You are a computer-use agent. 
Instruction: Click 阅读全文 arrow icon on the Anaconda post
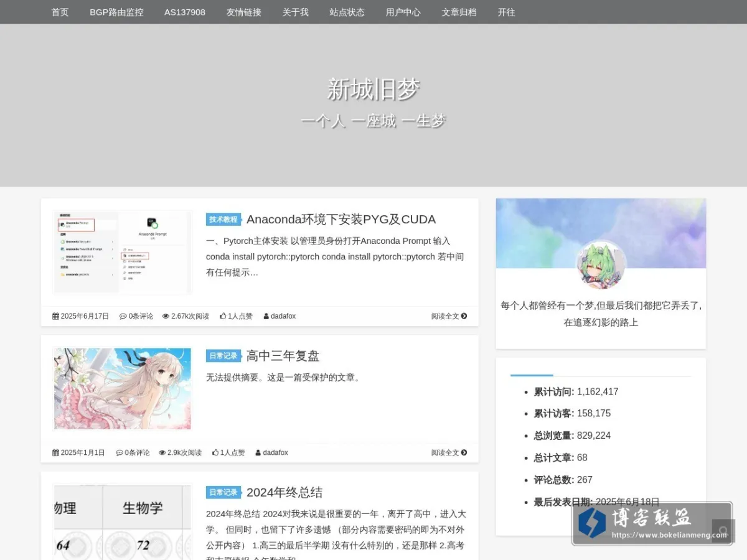click(464, 316)
